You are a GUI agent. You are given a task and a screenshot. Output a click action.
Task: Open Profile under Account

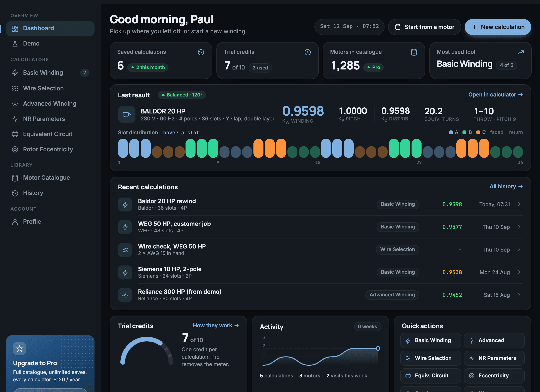pos(50,222)
